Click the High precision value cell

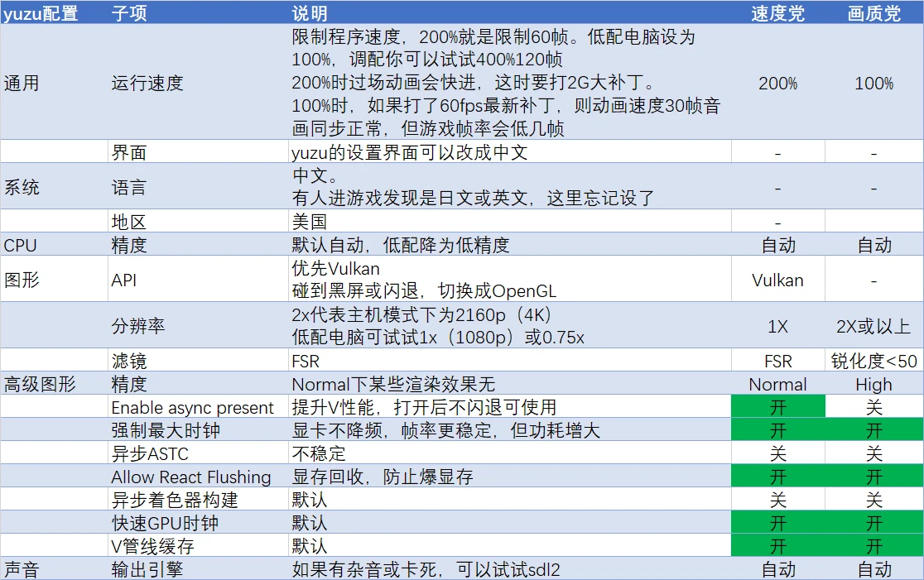click(874, 384)
